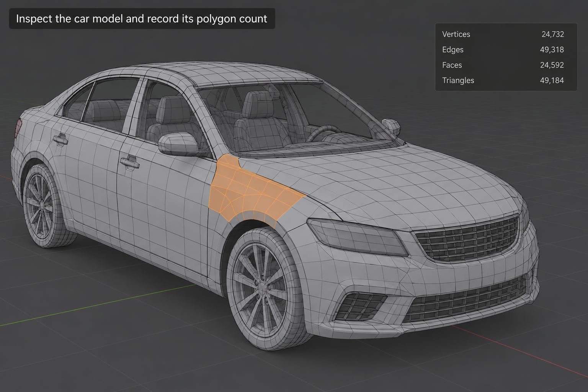The width and height of the screenshot is (588, 392).
Task: Click the red rear tail light
Action: click(x=18, y=129)
